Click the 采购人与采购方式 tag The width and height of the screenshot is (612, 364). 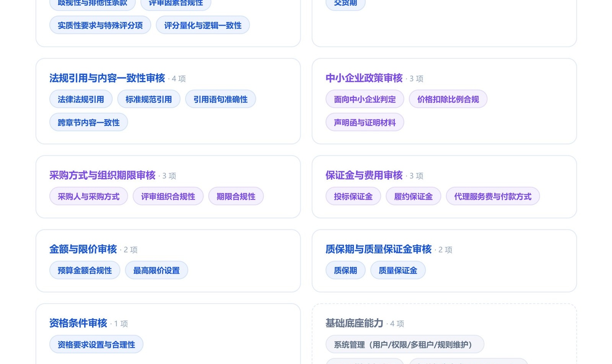click(x=89, y=197)
